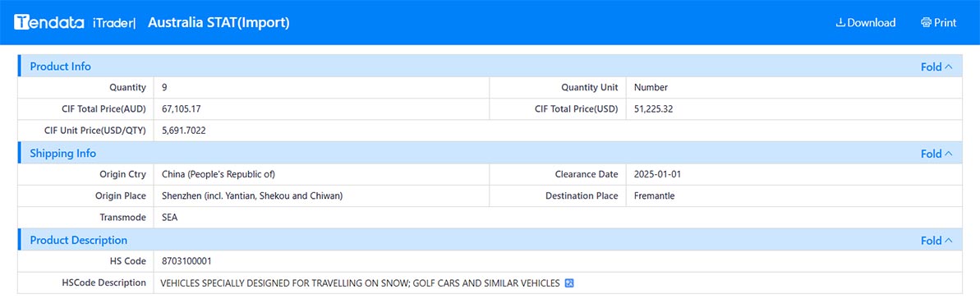Click the CIF Unit Price value 5,691.7022
This screenshot has width=980, height=308.
[x=184, y=131]
